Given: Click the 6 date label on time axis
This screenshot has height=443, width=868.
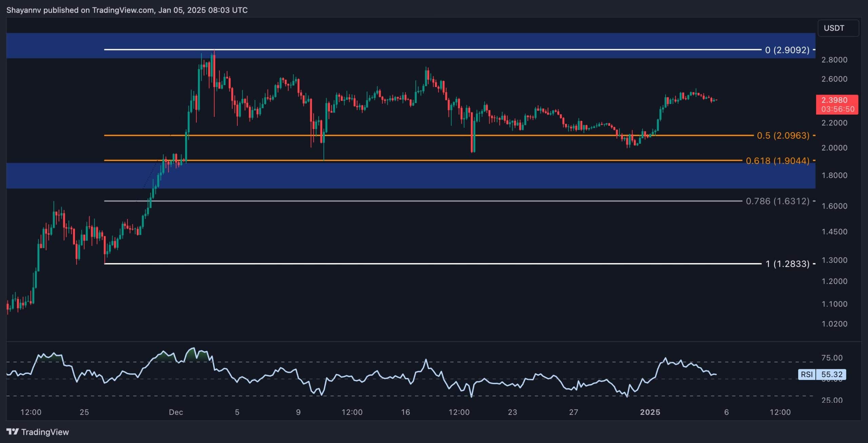Looking at the screenshot, I should click(726, 412).
